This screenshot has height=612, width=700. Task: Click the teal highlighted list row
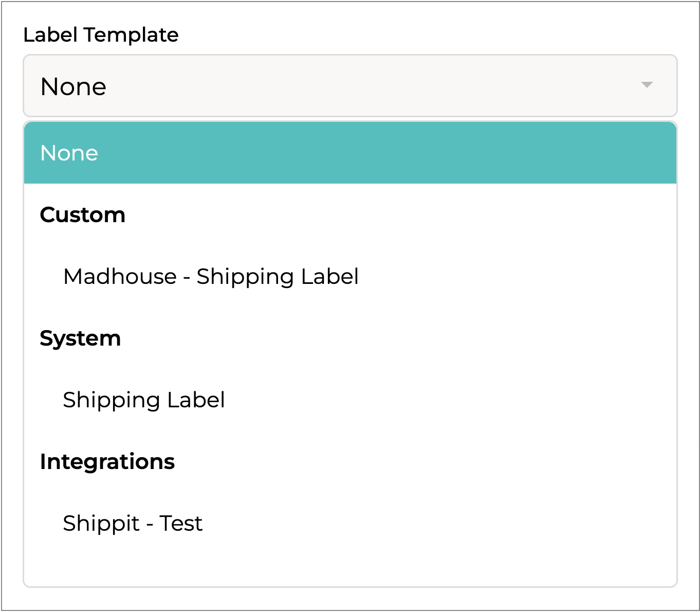349,153
